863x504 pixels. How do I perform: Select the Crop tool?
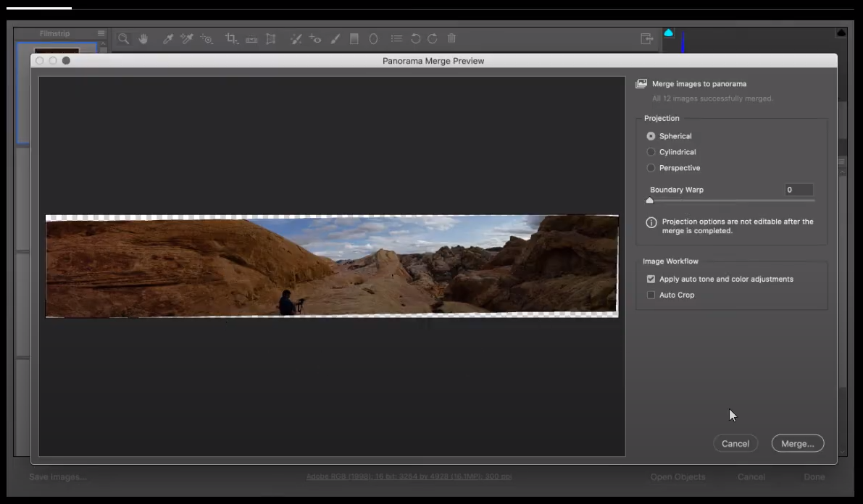[x=232, y=38]
